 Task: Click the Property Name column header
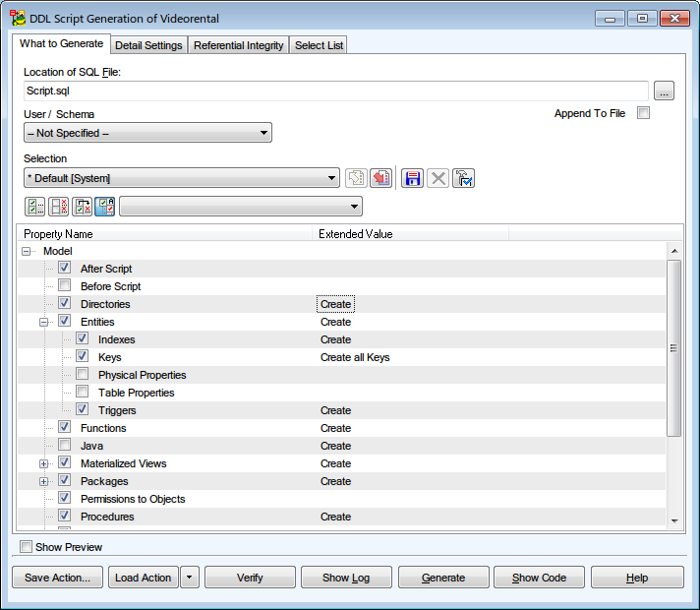click(165, 234)
